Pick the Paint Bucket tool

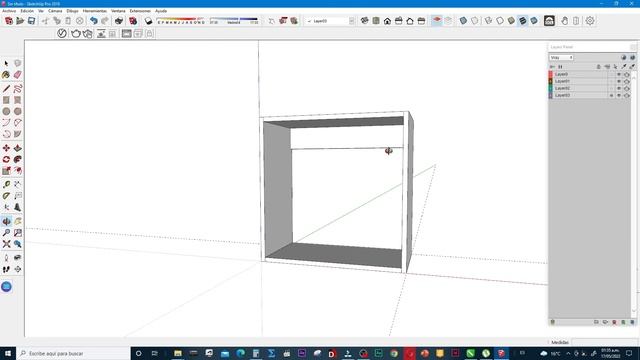pyautogui.click(x=6, y=75)
